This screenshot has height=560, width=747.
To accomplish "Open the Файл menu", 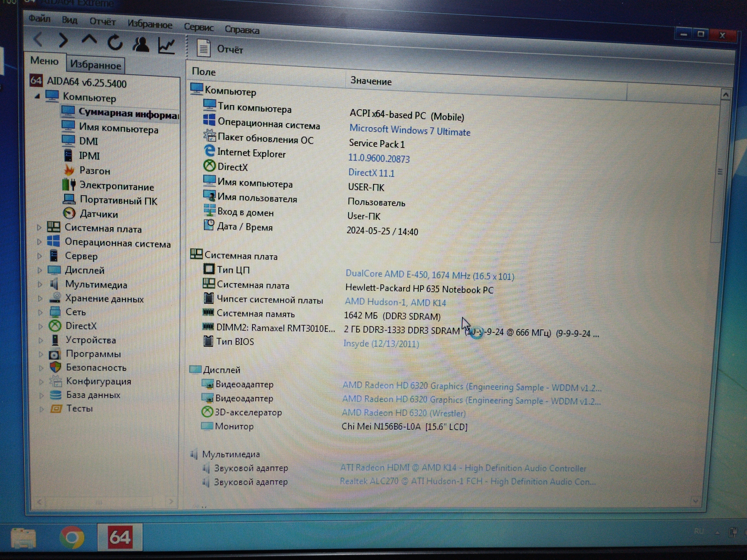I will click(39, 18).
